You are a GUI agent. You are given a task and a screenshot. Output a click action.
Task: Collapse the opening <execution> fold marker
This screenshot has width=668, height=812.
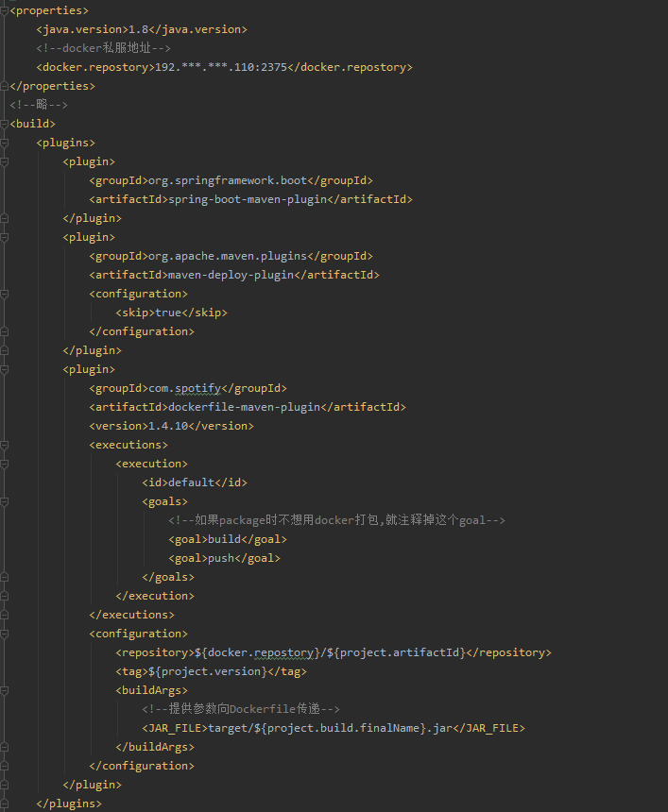click(4, 464)
